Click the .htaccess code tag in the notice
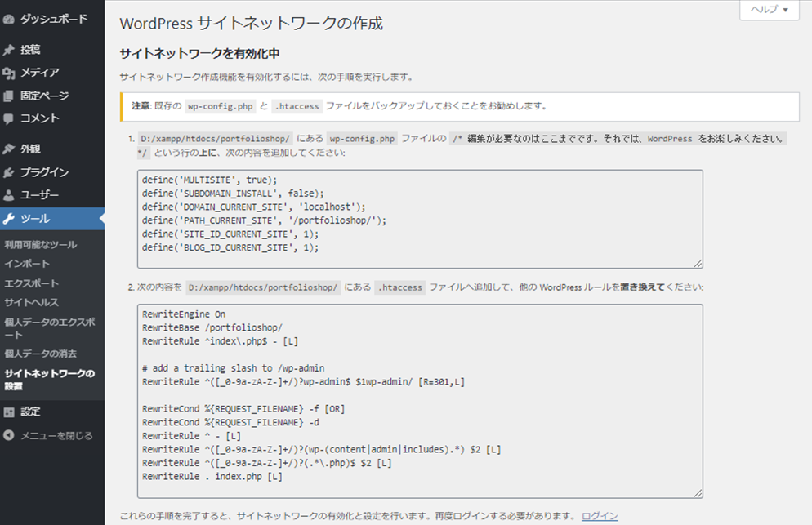The image size is (812, 525). pyautogui.click(x=297, y=107)
